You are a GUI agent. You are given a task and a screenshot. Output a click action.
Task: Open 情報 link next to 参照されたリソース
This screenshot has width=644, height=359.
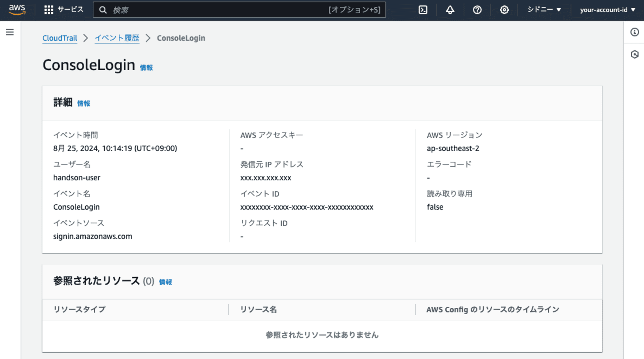pyautogui.click(x=166, y=282)
